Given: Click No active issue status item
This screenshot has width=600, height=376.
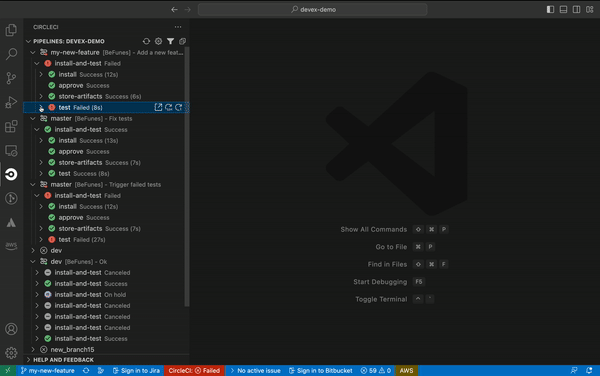Looking at the screenshot, I should [x=255, y=370].
